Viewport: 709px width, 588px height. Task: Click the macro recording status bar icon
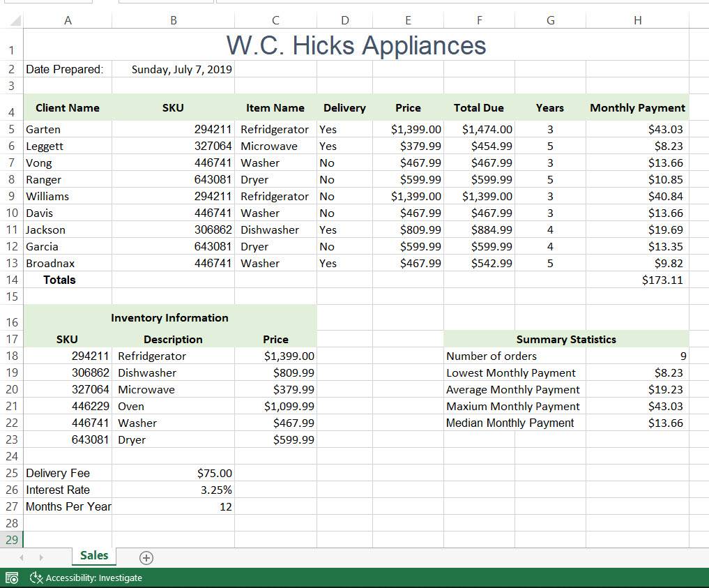coord(13,578)
